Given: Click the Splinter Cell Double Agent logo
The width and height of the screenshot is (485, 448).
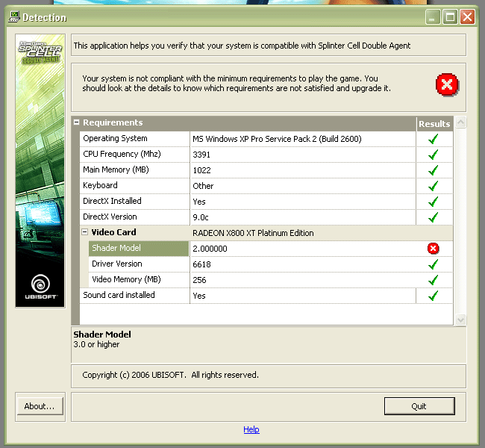Looking at the screenshot, I should coord(40,52).
